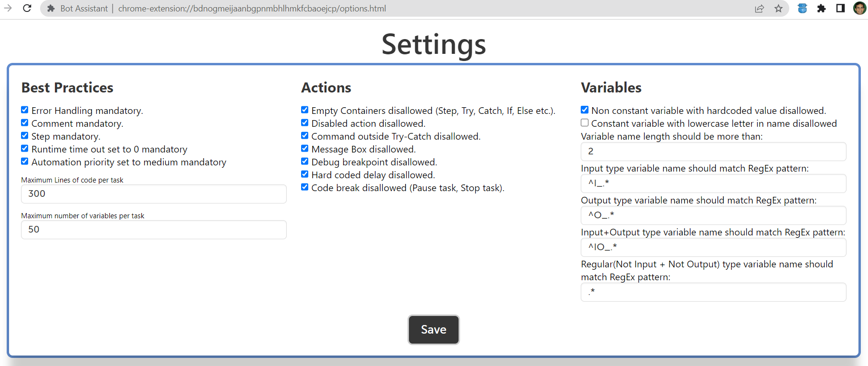Disable Message Box disallowed rule
The width and height of the screenshot is (868, 366).
tap(304, 148)
